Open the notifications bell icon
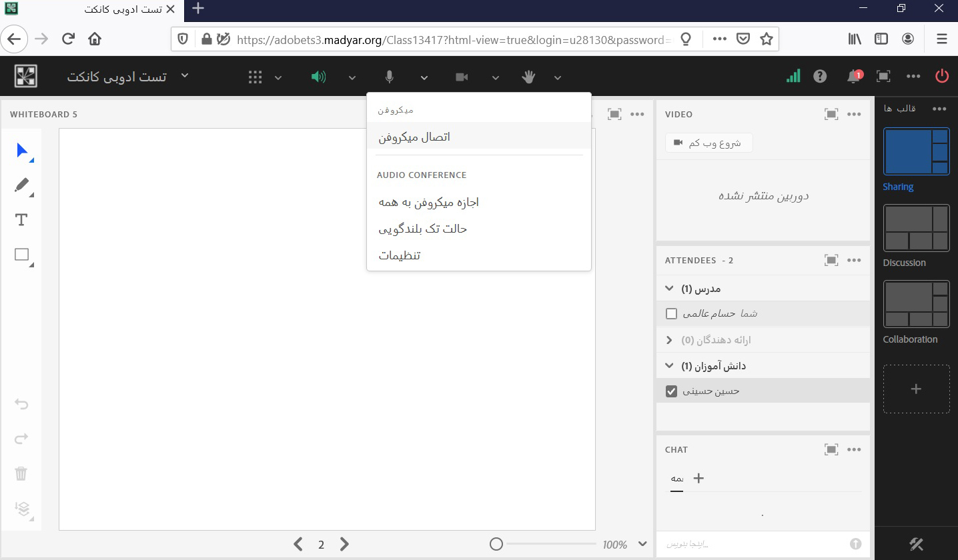958x560 pixels. click(853, 77)
